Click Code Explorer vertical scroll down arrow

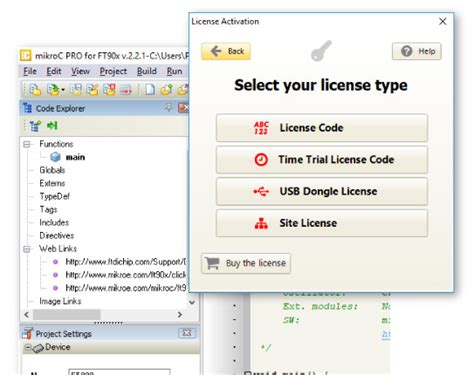(192, 302)
